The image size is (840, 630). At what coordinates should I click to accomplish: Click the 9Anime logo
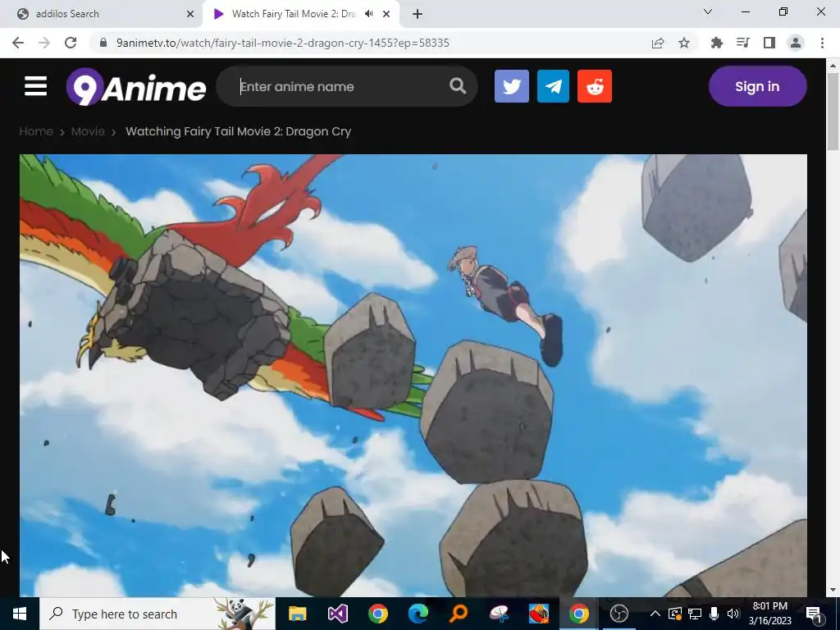tap(136, 87)
